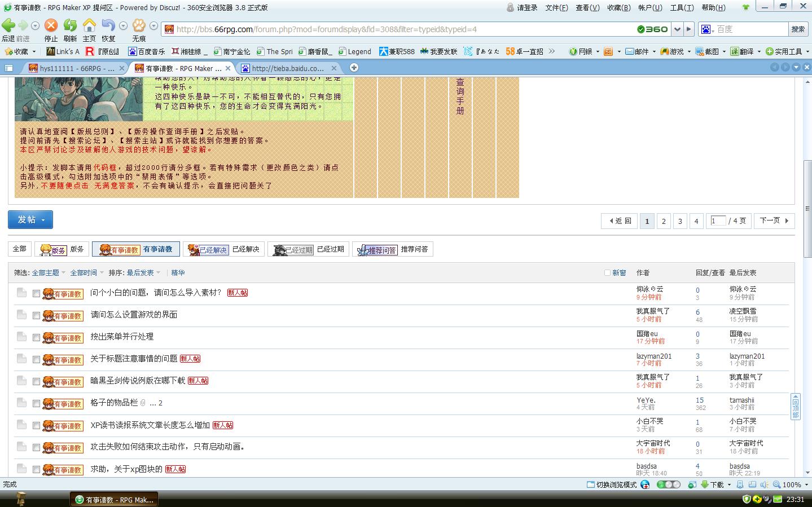Switch to the tieba.baidu.com tab

288,68
